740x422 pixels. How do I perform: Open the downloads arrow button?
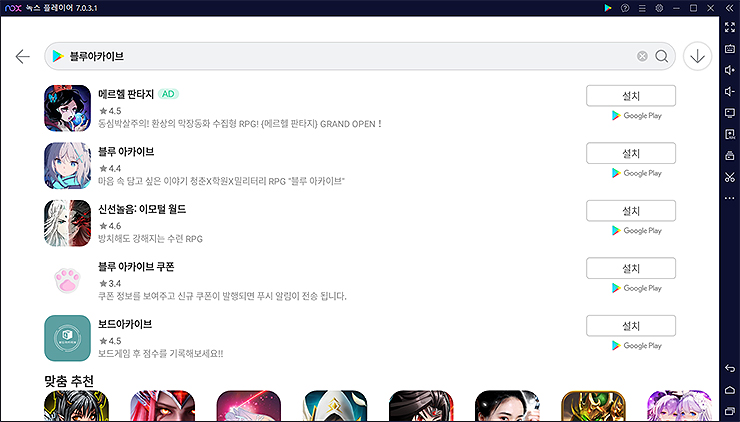pos(698,56)
